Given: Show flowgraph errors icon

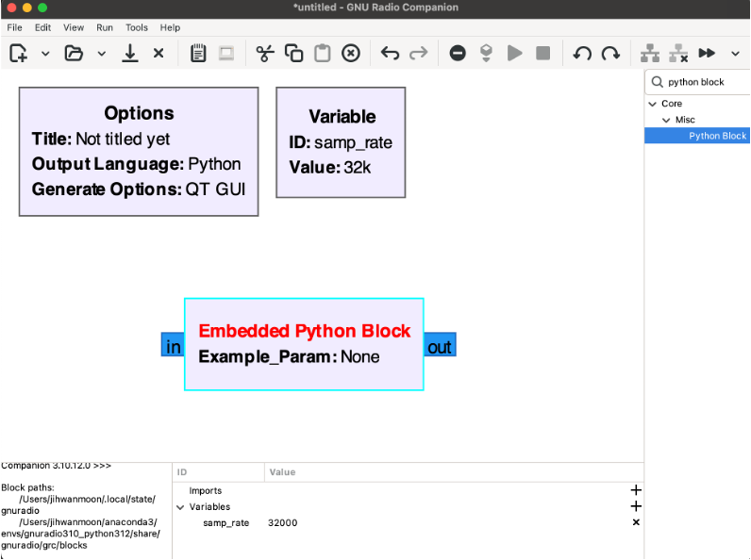Looking at the screenshot, I should [x=458, y=53].
